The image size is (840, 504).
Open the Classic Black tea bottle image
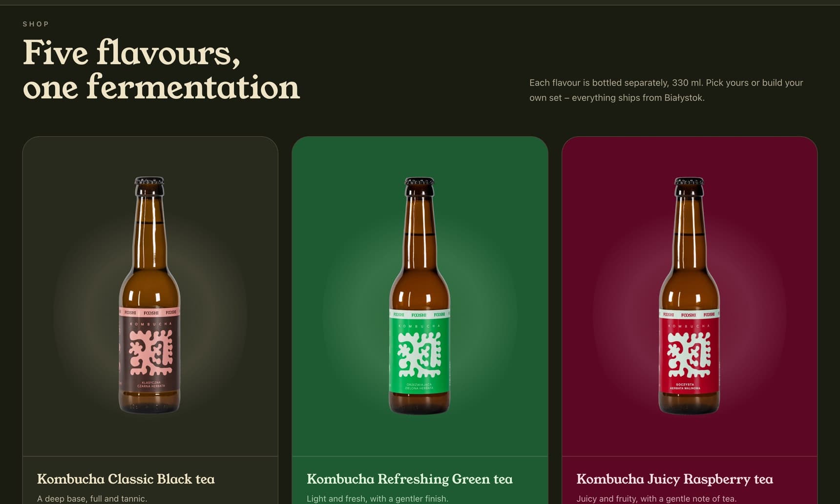pyautogui.click(x=150, y=295)
